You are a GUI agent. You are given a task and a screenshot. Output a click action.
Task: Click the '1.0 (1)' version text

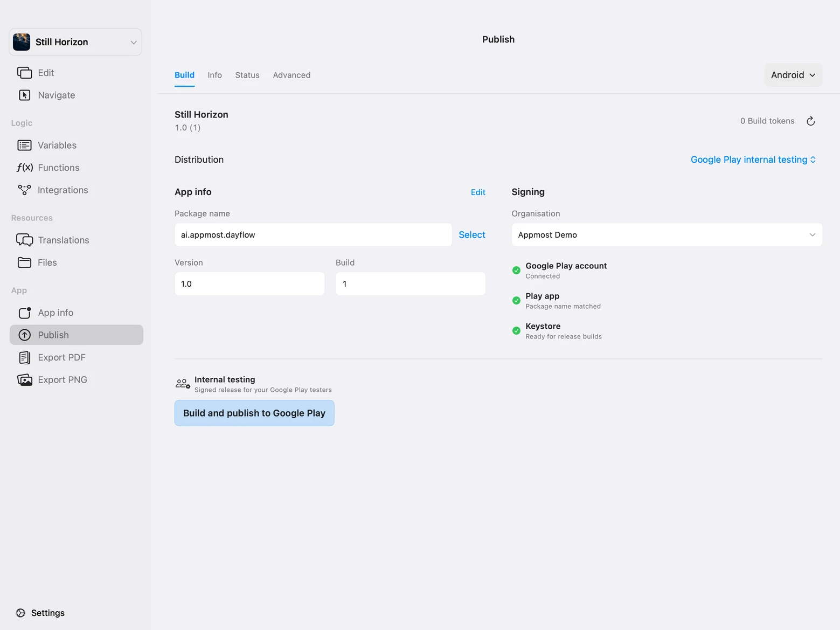coord(188,128)
